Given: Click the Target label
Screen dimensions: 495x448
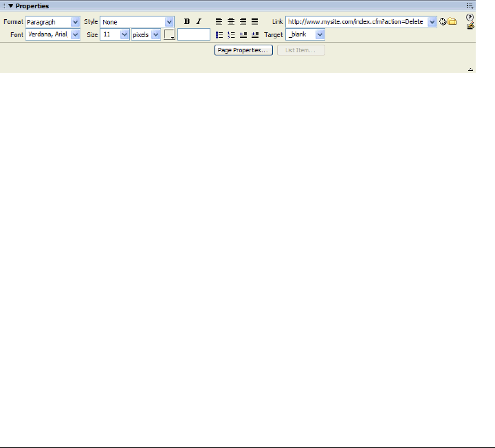Looking at the screenshot, I should coord(274,35).
